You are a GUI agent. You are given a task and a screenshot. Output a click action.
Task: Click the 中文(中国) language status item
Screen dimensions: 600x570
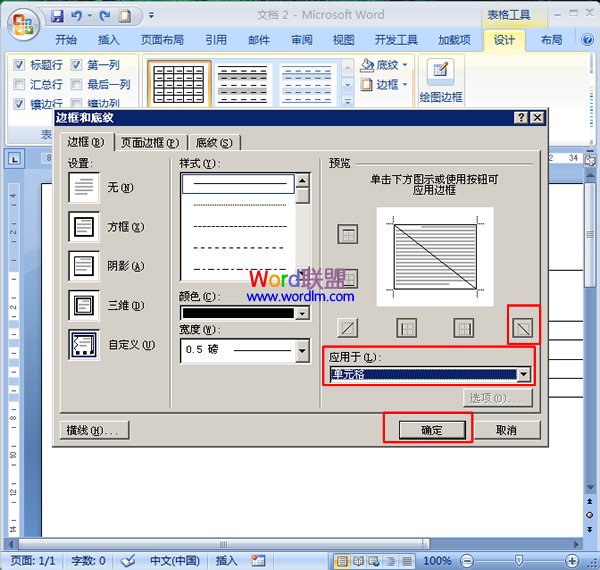tap(174, 561)
